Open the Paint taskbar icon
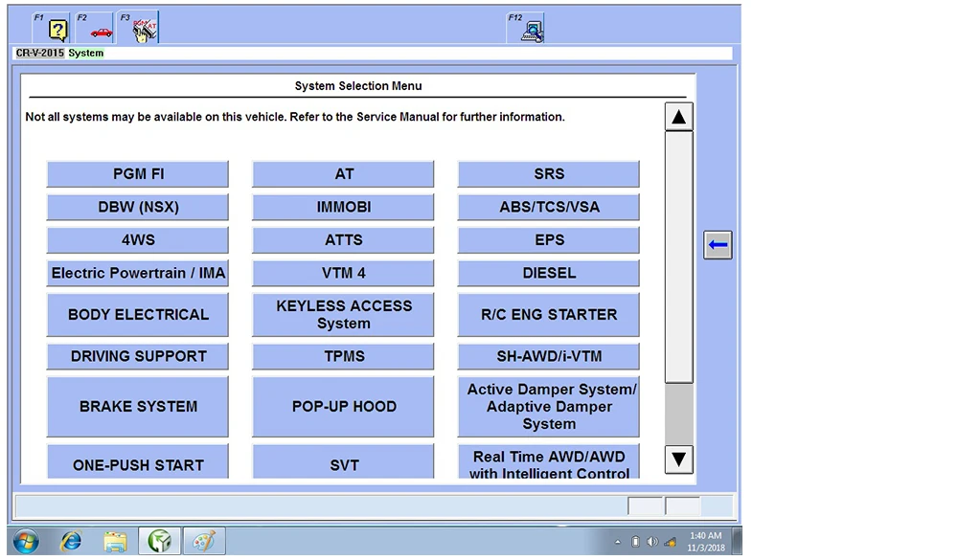958x560 pixels. pos(204,541)
